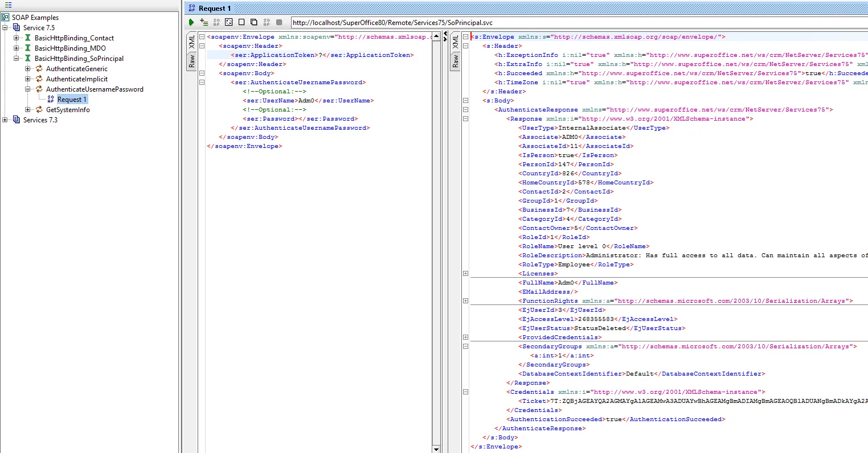Click the splitter arrows between request and response panes
The width and height of the screenshot is (868, 453).
tap(445, 37)
